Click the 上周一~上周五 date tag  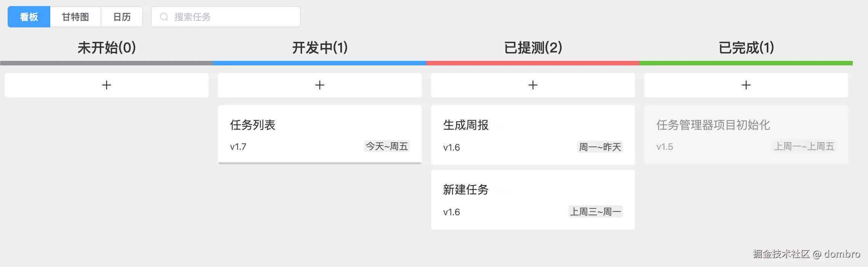click(x=804, y=146)
